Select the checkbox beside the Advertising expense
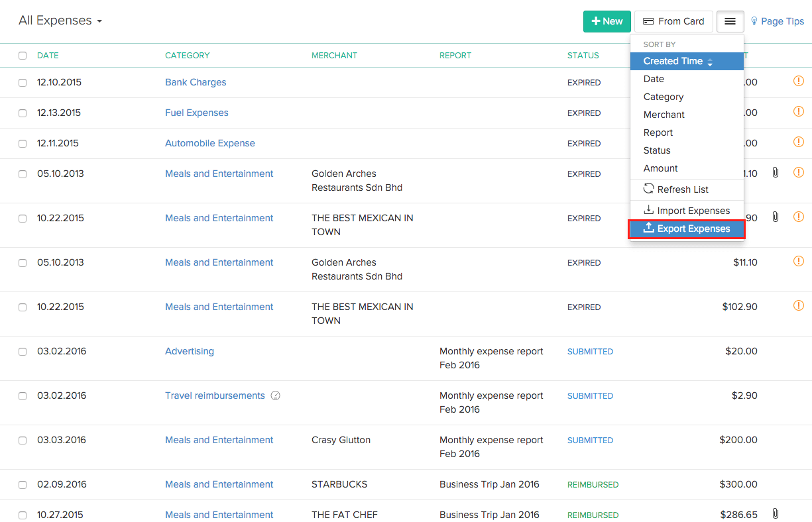 (x=23, y=351)
